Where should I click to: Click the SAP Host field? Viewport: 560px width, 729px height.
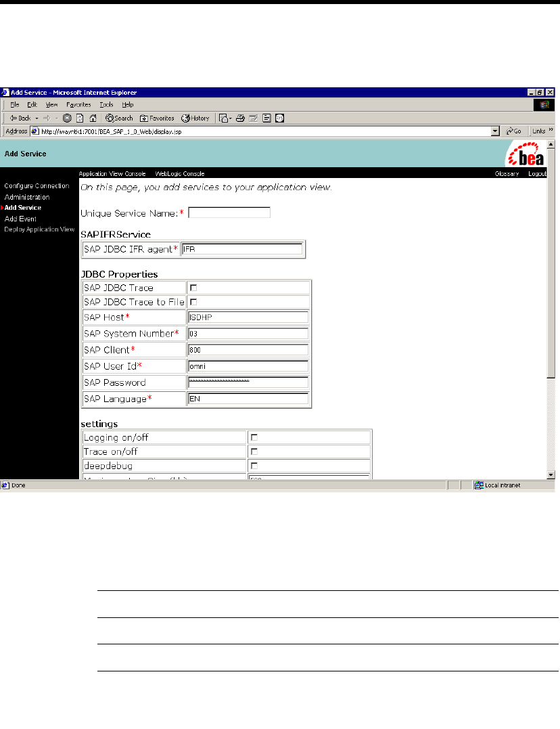pyautogui.click(x=248, y=317)
